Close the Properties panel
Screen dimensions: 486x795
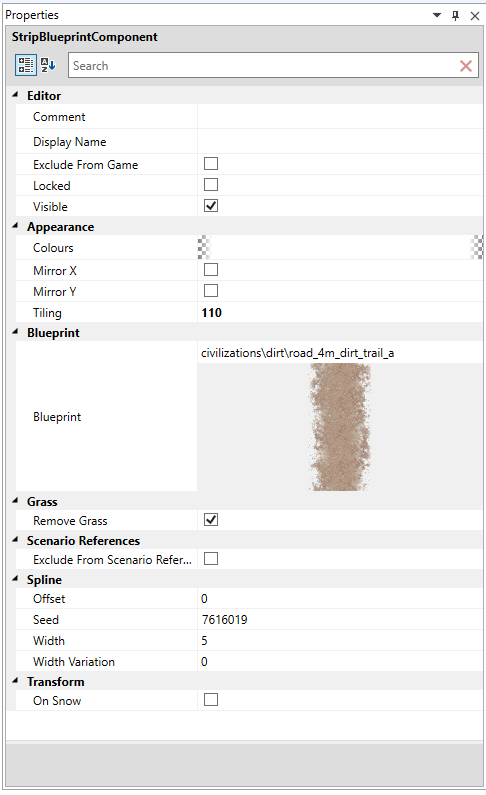(475, 16)
